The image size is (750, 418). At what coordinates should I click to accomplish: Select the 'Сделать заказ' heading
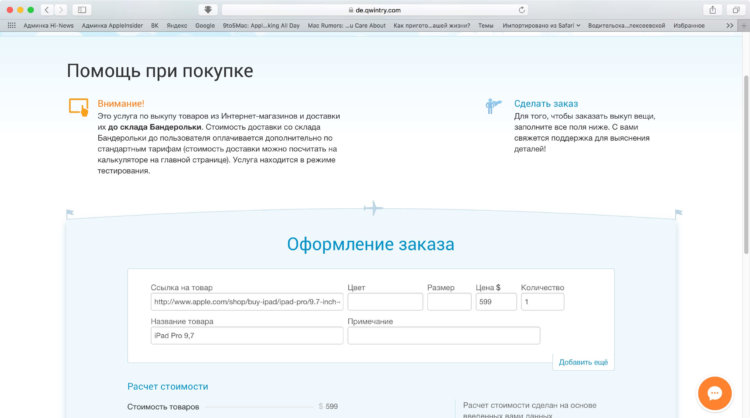[x=546, y=103]
